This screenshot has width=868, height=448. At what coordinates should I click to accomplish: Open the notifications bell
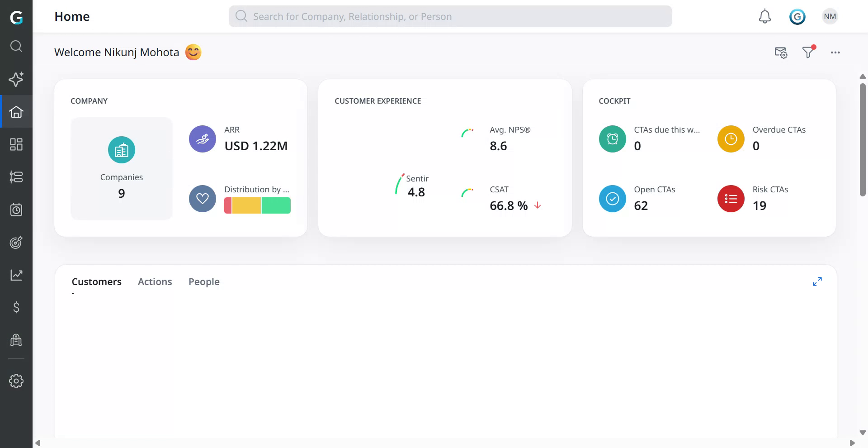click(764, 17)
